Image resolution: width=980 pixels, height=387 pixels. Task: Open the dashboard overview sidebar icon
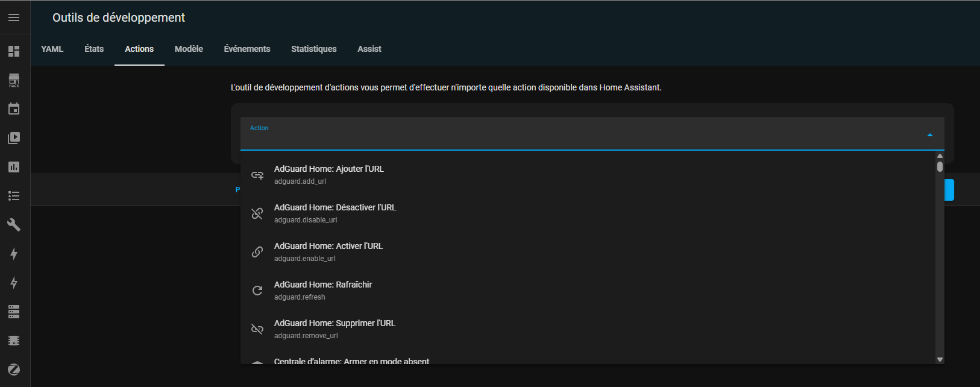(x=14, y=51)
